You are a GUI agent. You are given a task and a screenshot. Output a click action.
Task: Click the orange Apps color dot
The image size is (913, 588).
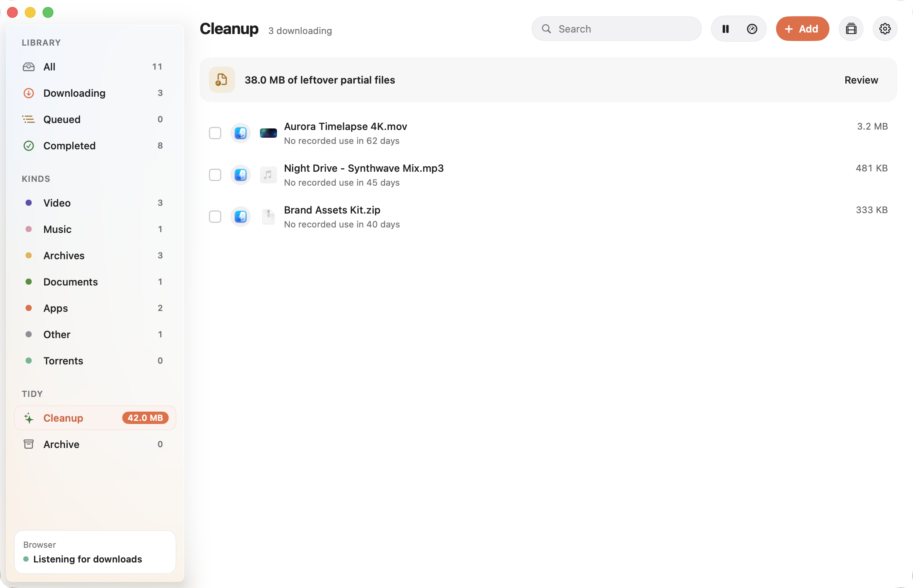point(29,308)
